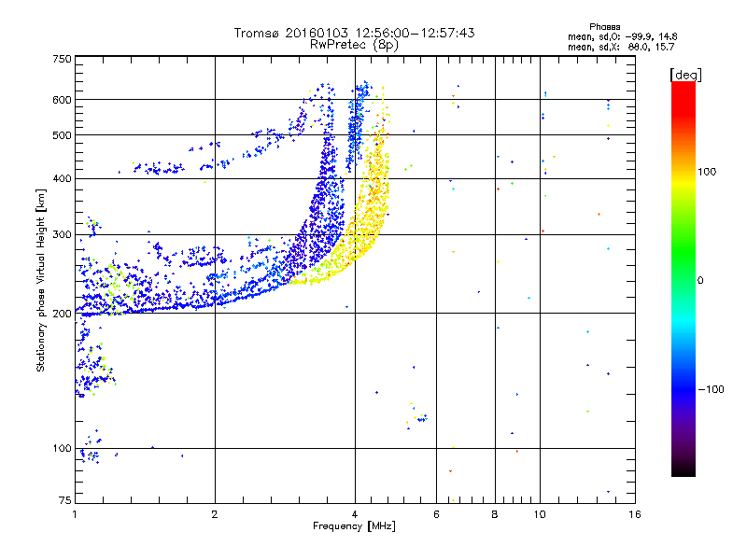
Task: Click the frequency-axis tick label "2"
Action: pyautogui.click(x=215, y=514)
